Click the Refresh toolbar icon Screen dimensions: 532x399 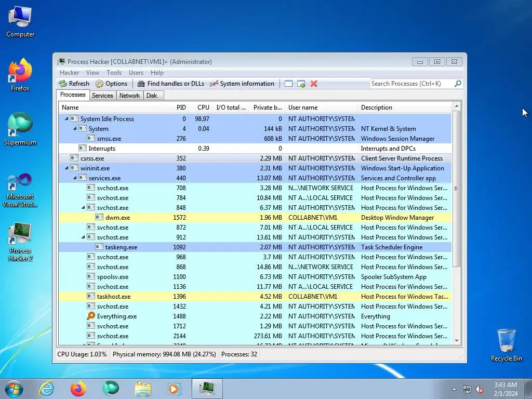pos(63,84)
